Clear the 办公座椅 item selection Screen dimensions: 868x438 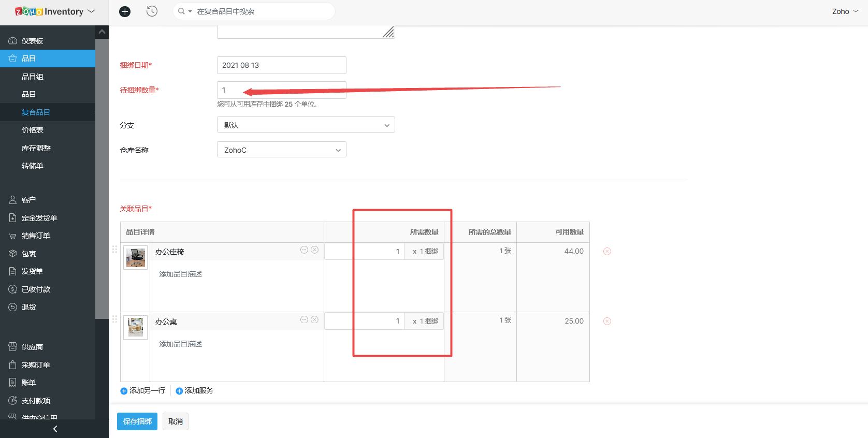coord(314,250)
